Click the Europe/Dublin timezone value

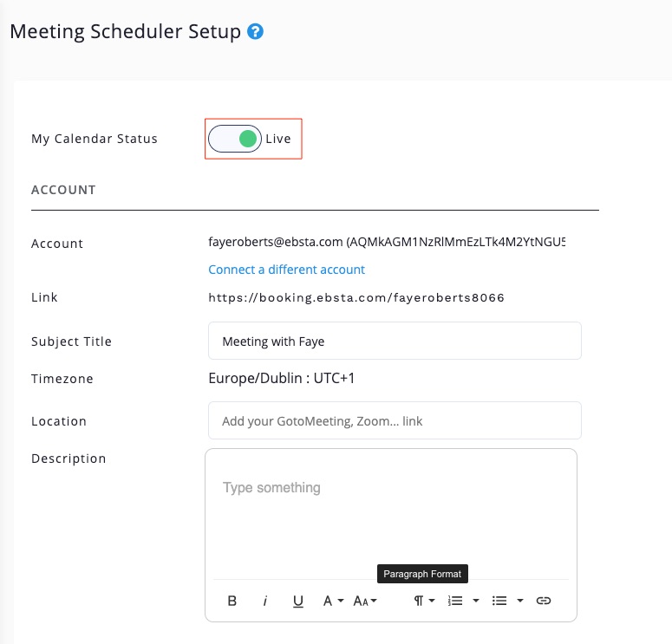click(x=282, y=379)
